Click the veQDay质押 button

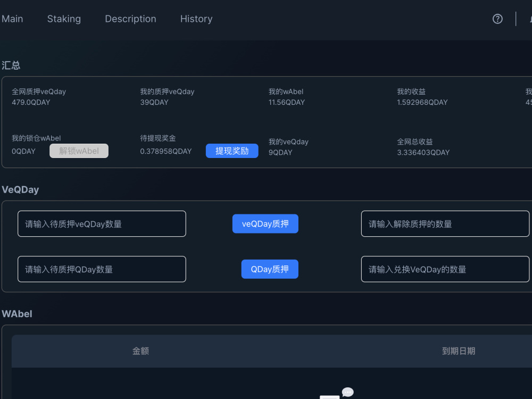(265, 223)
